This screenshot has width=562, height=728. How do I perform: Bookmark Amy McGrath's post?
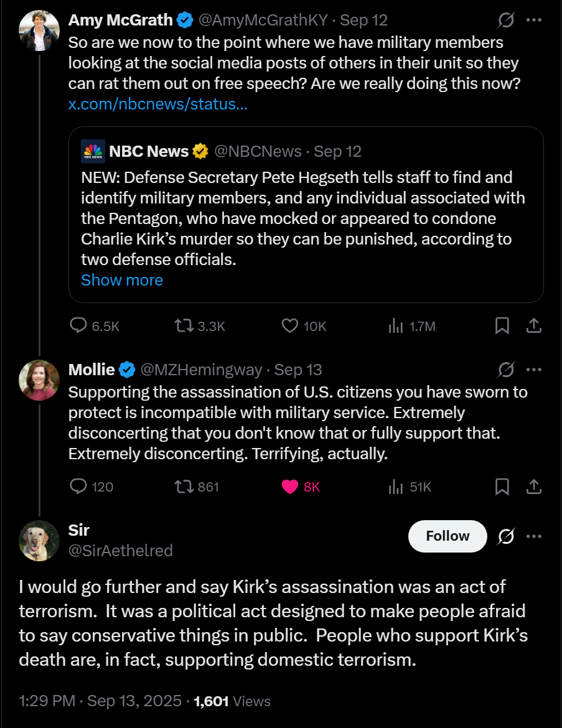502,326
